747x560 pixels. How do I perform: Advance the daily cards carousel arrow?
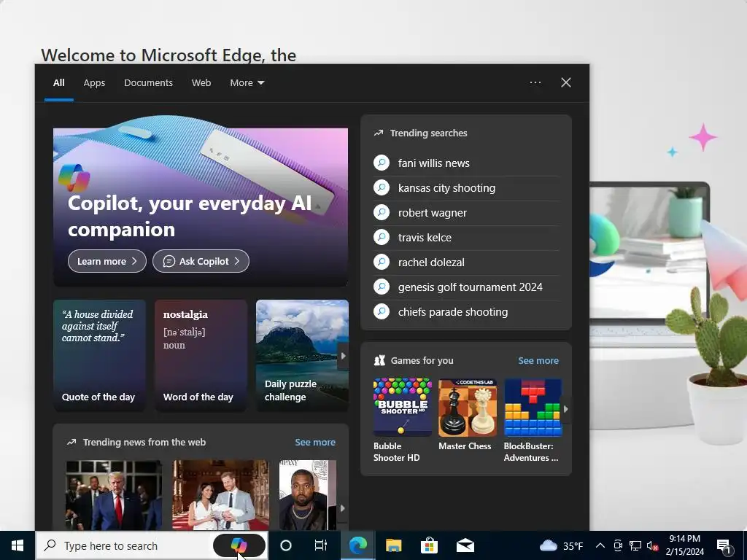(x=343, y=356)
